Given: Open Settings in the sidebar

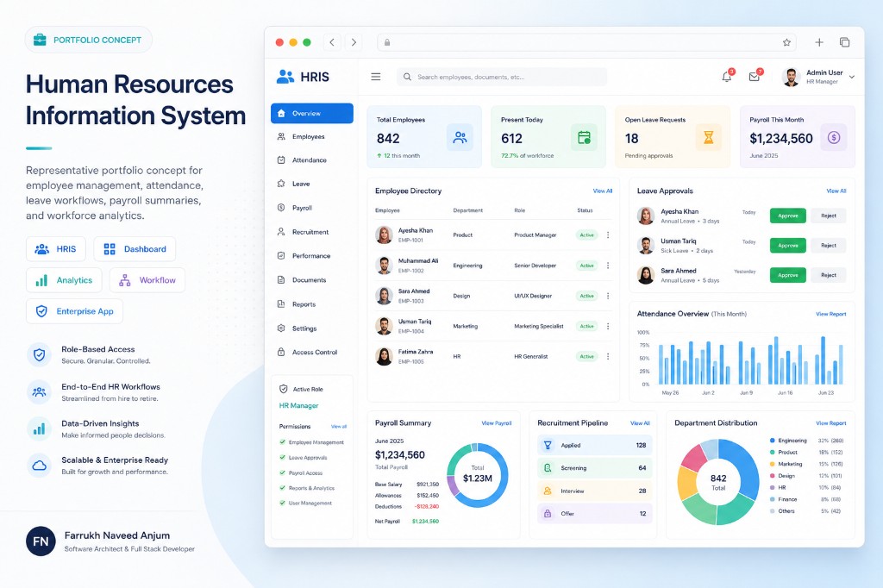Looking at the screenshot, I should tap(312, 328).
